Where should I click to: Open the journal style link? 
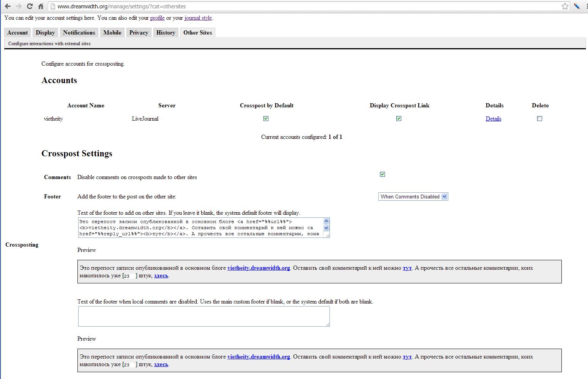[x=198, y=18]
